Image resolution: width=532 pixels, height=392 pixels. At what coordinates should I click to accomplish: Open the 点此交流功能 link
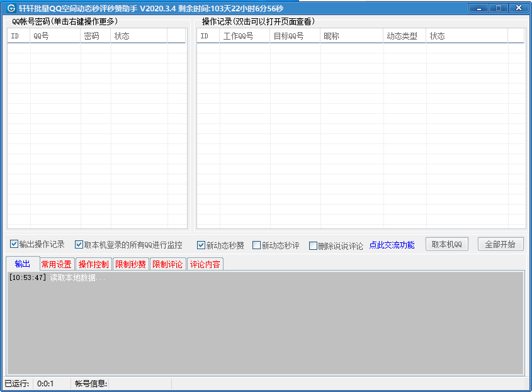(392, 245)
